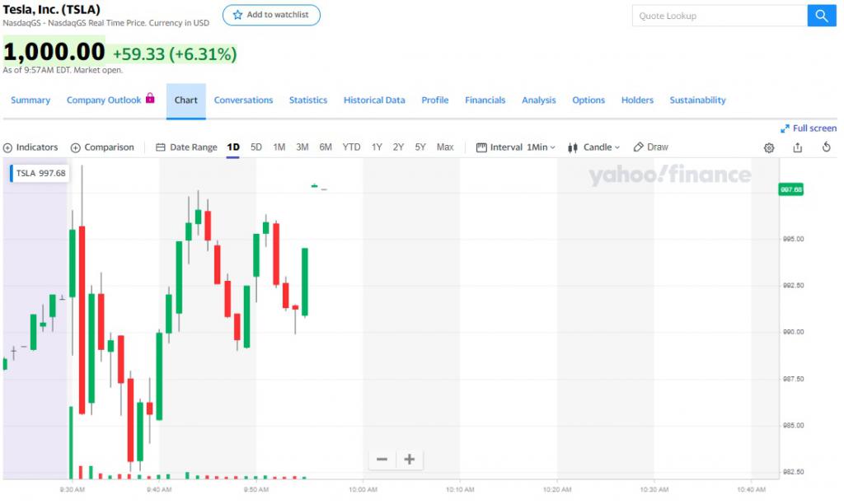Click the Full screen link
The image size is (844, 504).
pyautogui.click(x=814, y=128)
